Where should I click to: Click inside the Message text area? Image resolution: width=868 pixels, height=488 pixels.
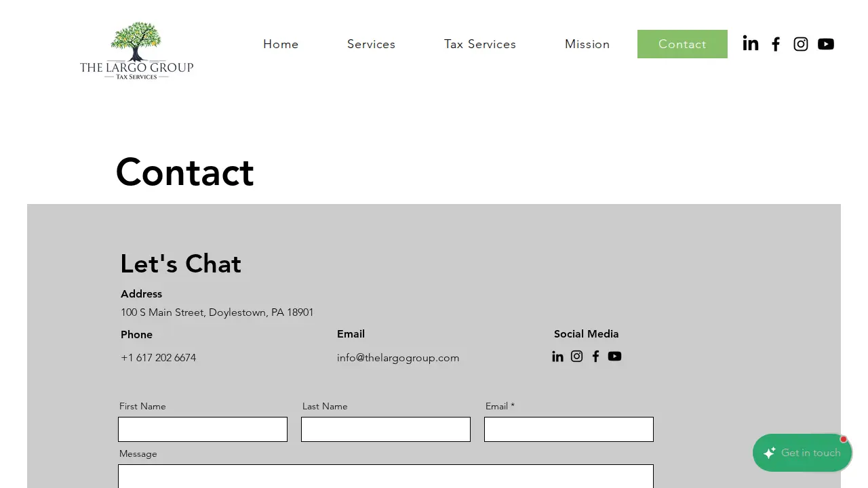(386, 476)
